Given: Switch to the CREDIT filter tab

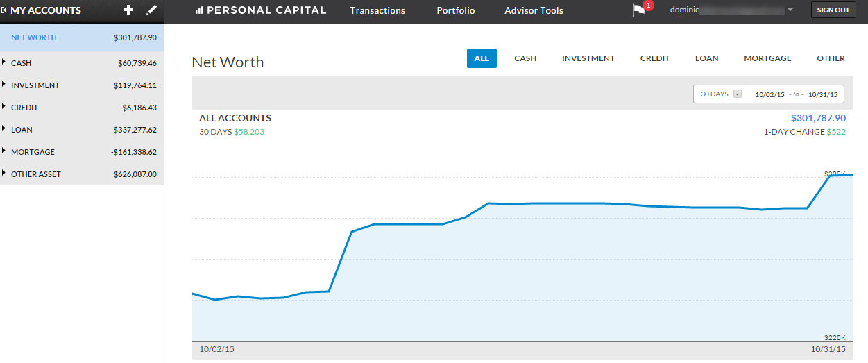Looking at the screenshot, I should [x=655, y=58].
